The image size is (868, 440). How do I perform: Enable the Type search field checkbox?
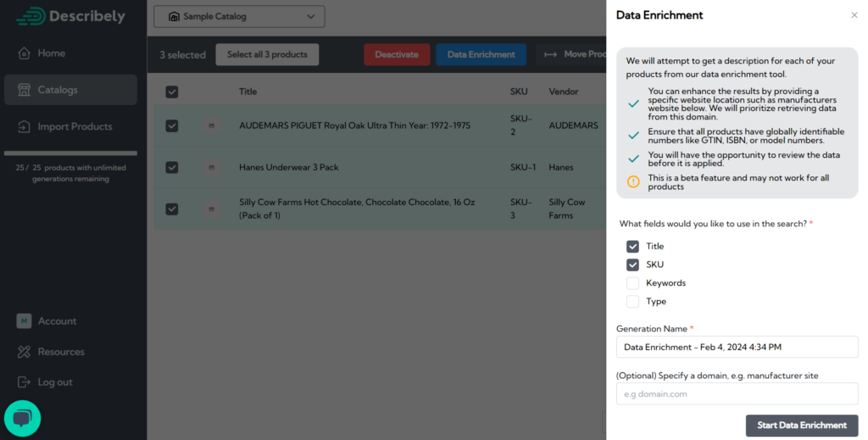tap(632, 302)
